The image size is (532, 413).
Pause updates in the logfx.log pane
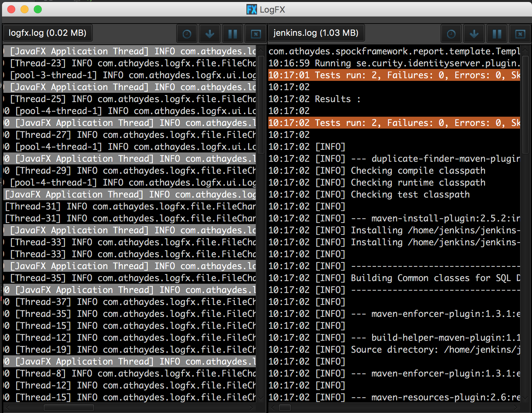pos(233,34)
